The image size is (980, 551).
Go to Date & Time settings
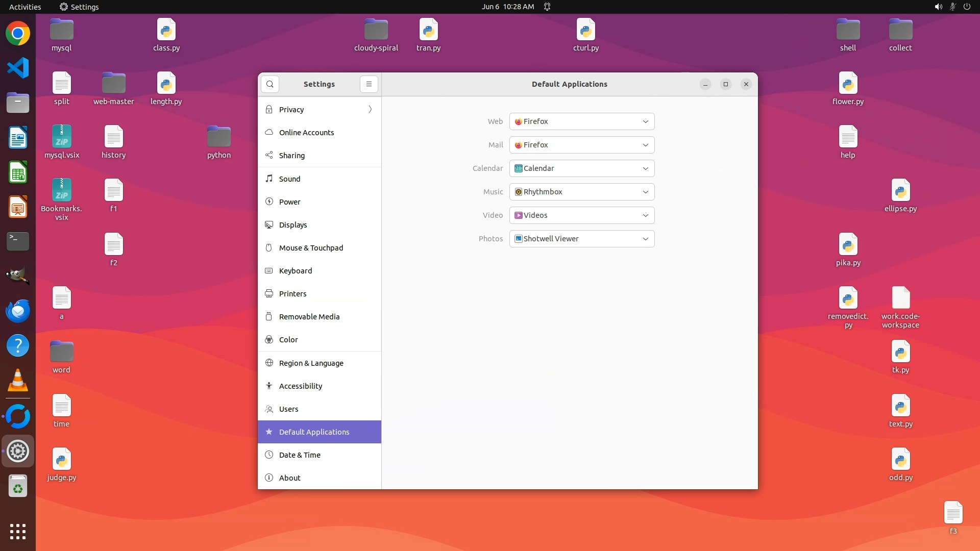click(x=319, y=455)
